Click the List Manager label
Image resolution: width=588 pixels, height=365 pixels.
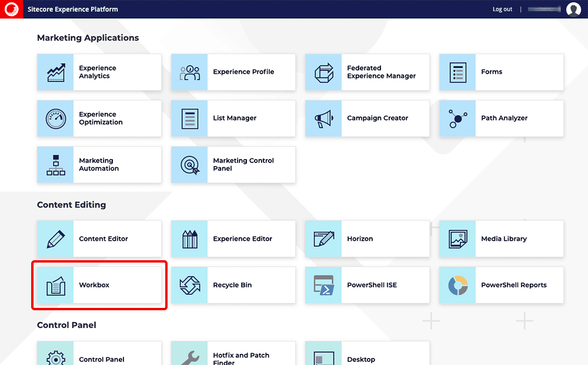(235, 118)
